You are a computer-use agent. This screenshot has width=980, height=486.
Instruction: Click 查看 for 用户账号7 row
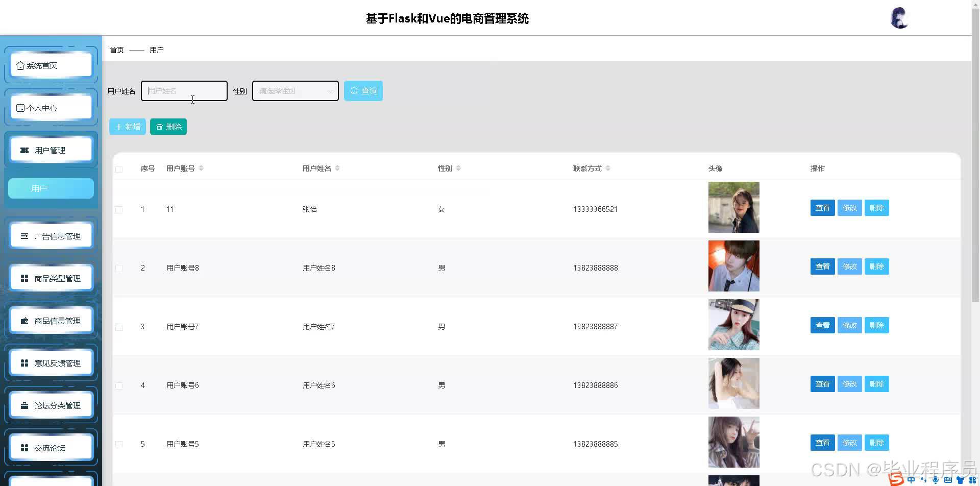tap(822, 325)
